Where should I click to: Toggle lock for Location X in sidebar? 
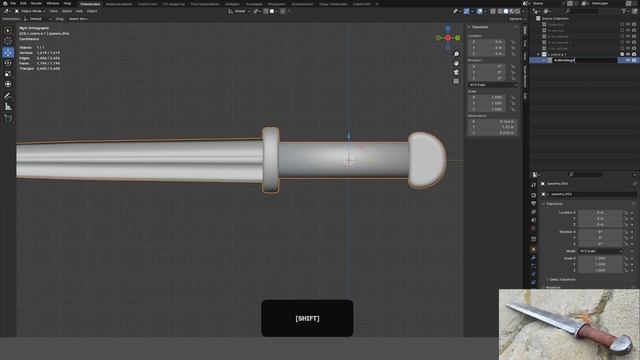[513, 42]
